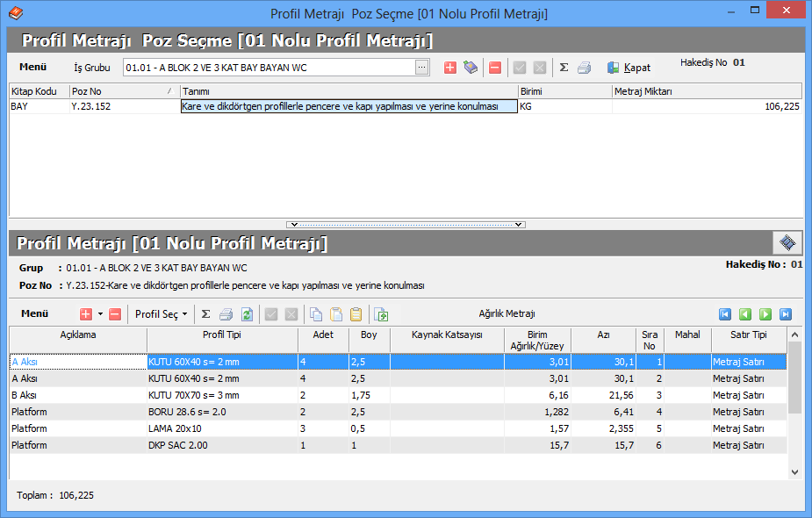Go to the first record navigation arrow
The image size is (812, 518).
725,313
